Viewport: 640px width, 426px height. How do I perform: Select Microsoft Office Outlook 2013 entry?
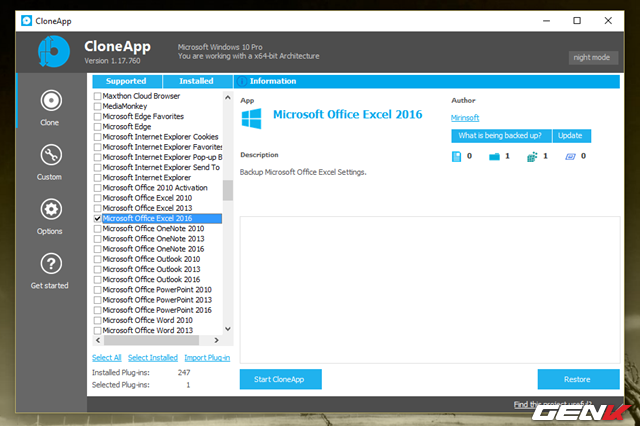coord(151,270)
